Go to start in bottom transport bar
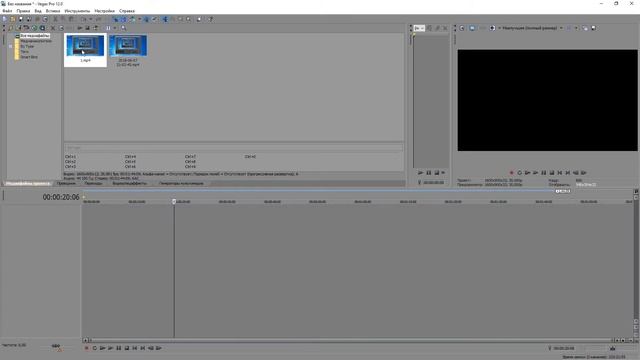 click(x=135, y=348)
